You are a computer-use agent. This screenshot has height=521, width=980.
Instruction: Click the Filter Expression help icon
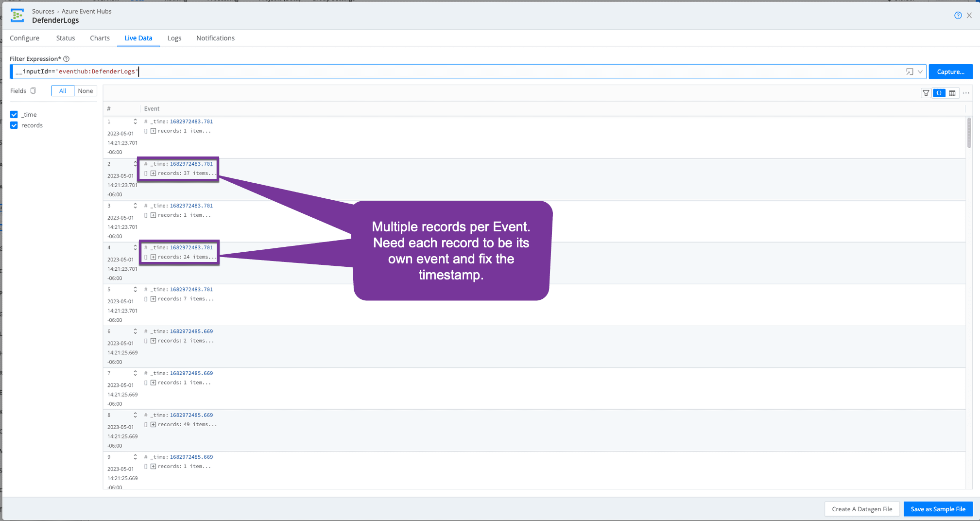coord(67,59)
